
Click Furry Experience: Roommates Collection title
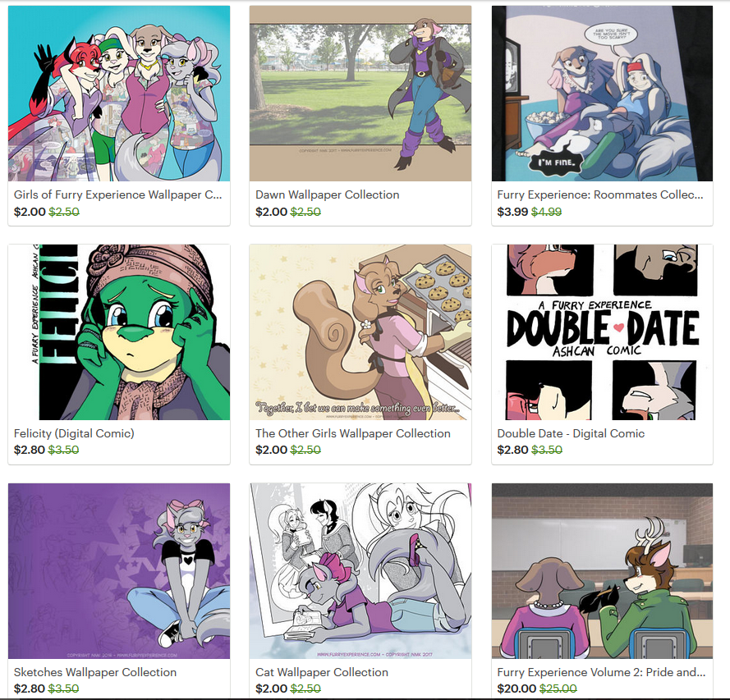click(x=600, y=194)
